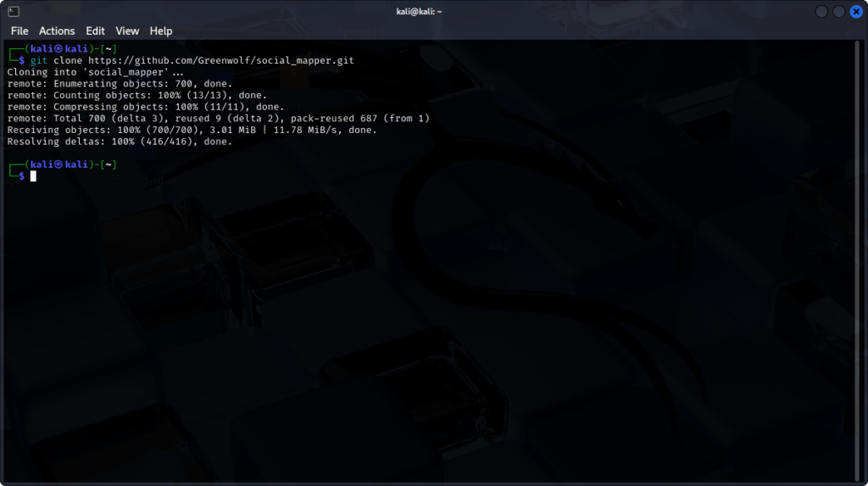Screen dimensions: 868x486
Task: Open the File menu
Action: coord(19,31)
